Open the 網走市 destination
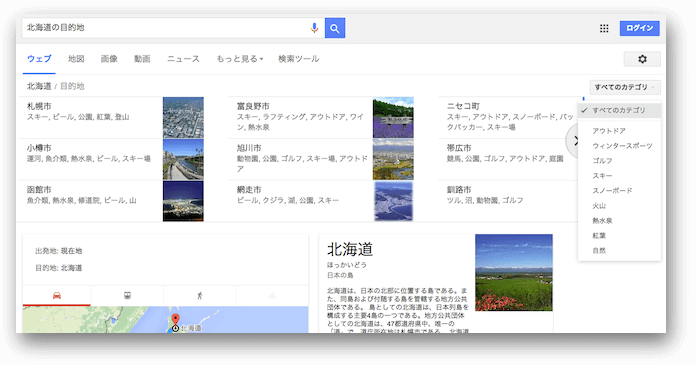This screenshot has height=365, width=696. [x=249, y=190]
